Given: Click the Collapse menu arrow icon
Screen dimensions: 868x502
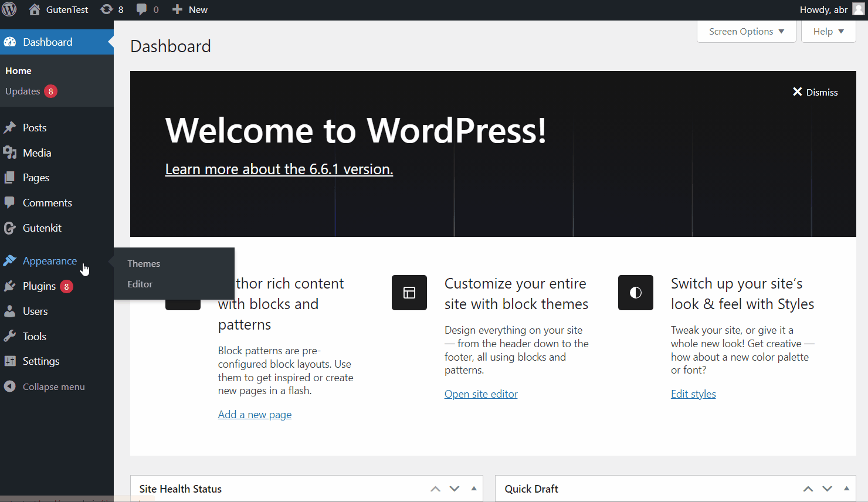Looking at the screenshot, I should coord(10,386).
